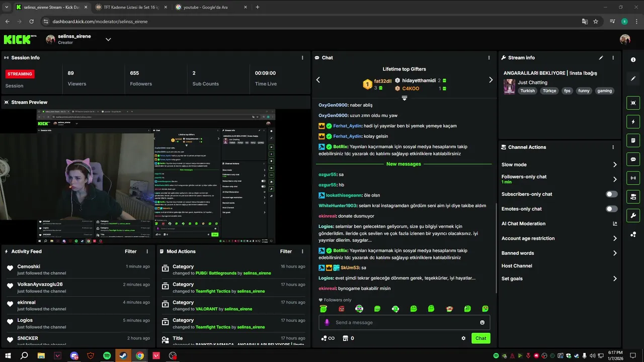The image size is (644, 362).
Task: Open Steam from the taskbar
Action: [x=123, y=355]
